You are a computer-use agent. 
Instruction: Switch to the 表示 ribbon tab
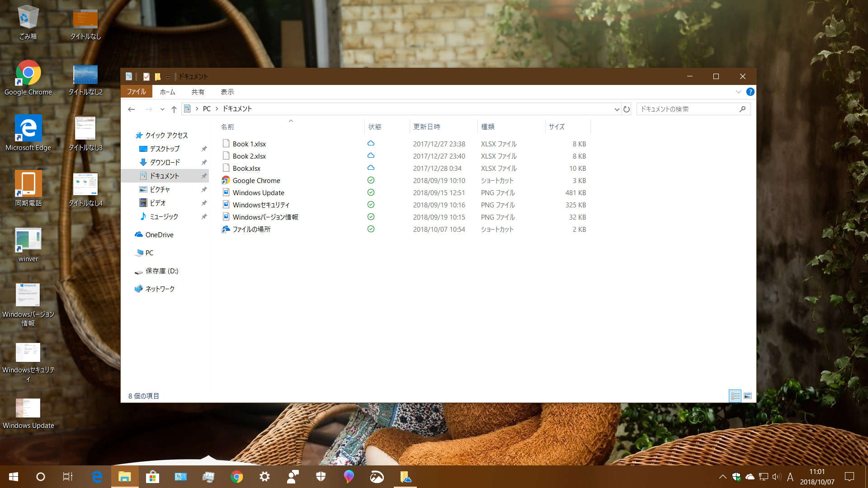point(227,92)
